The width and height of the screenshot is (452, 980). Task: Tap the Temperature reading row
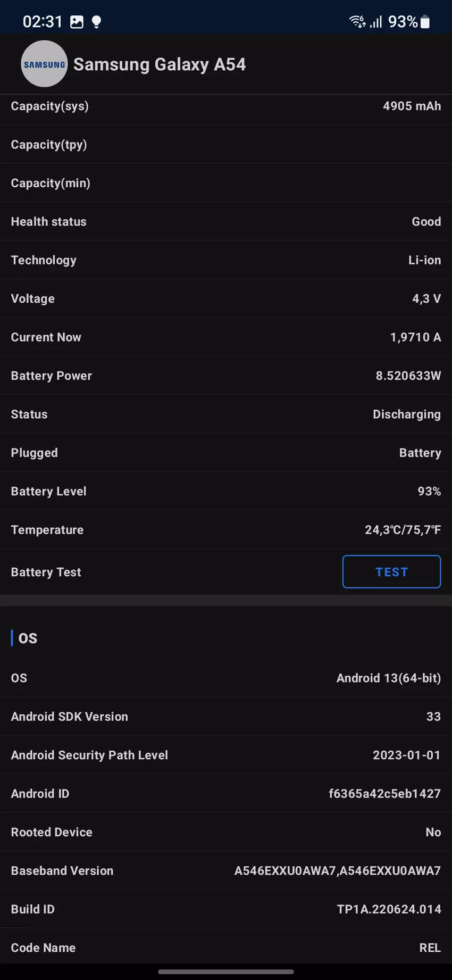[226, 530]
